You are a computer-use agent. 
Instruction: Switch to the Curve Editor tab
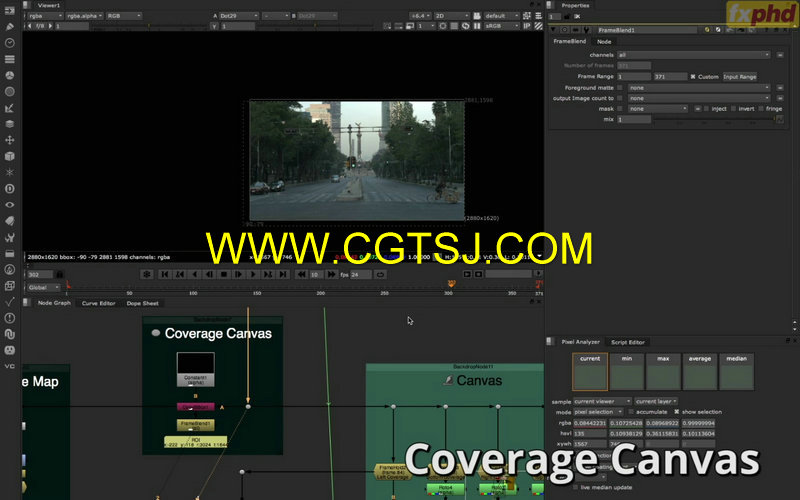[x=98, y=303]
